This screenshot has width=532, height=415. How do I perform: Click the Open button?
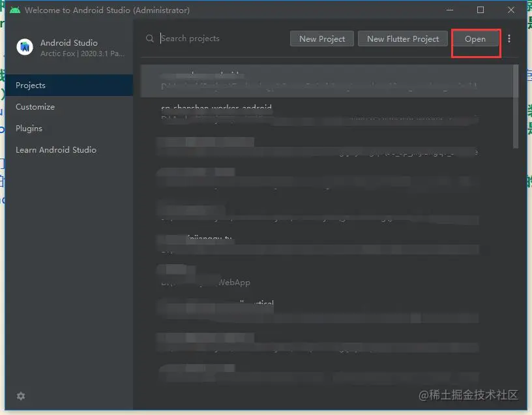(475, 38)
